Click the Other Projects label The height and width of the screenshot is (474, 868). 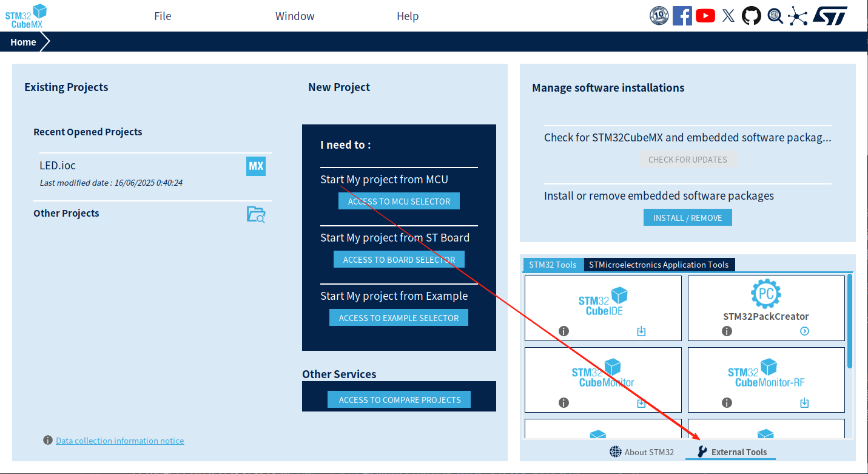click(66, 213)
